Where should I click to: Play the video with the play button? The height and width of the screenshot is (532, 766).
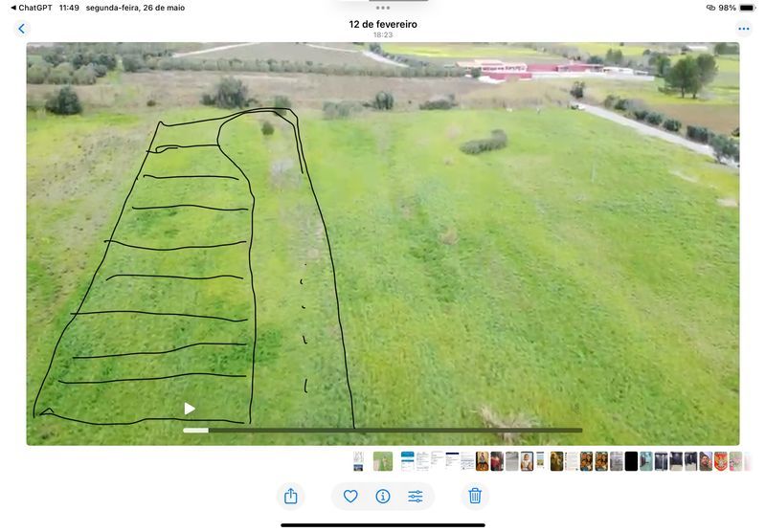point(189,409)
